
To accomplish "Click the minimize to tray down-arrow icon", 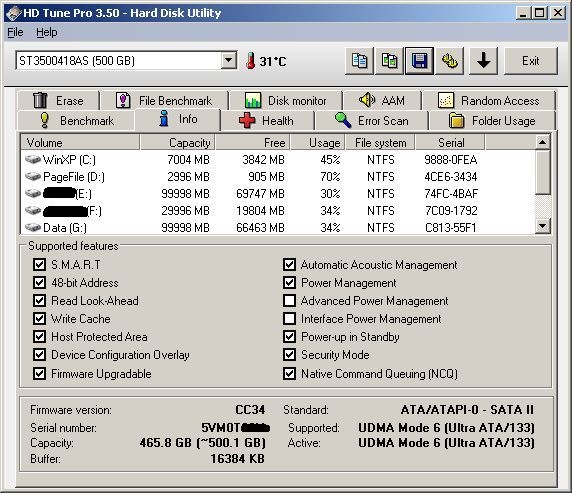I will (x=483, y=61).
